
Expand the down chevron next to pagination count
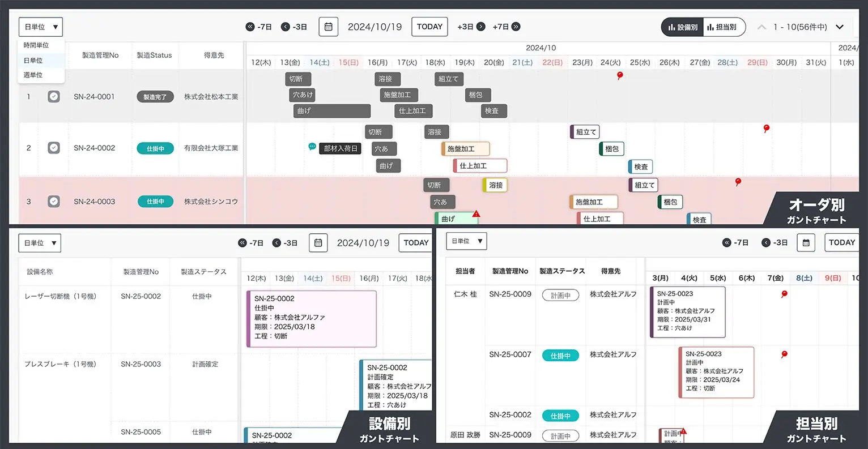tap(840, 27)
